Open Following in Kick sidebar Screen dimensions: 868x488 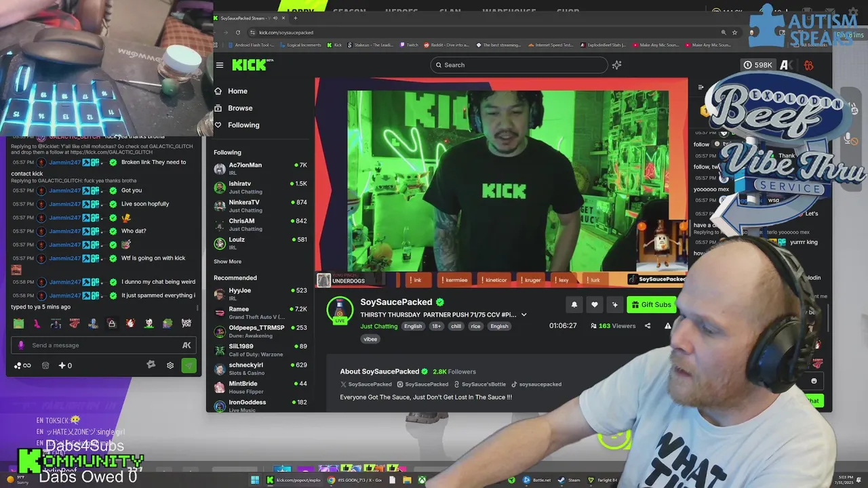[237, 125]
